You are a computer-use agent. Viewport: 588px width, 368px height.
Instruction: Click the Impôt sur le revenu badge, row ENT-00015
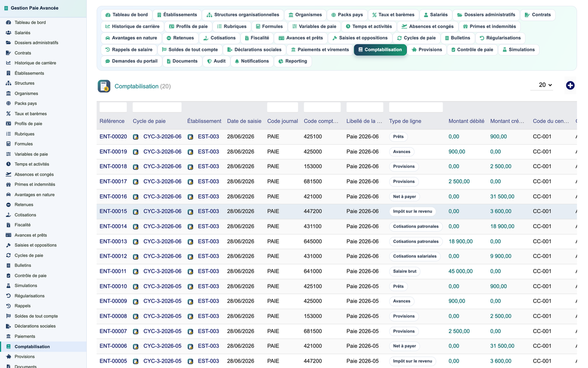pyautogui.click(x=413, y=211)
